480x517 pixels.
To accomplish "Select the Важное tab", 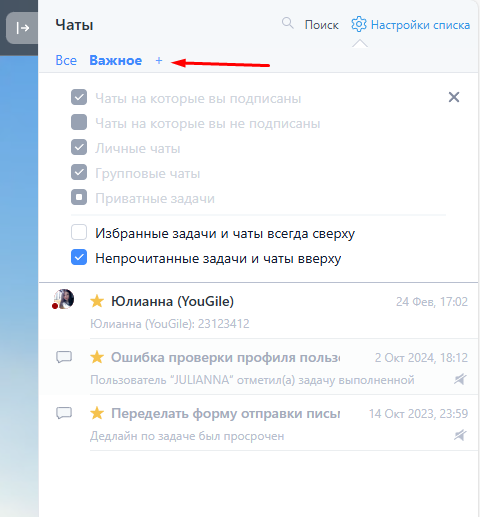I will (x=116, y=61).
